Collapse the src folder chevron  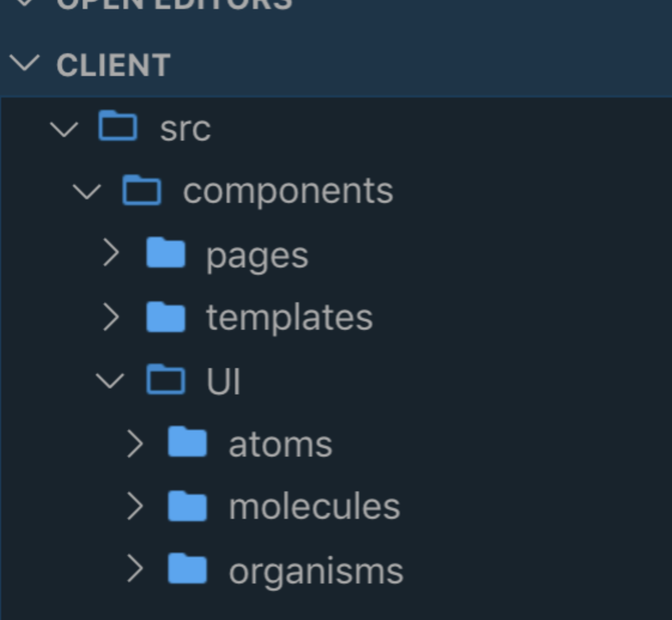(x=64, y=129)
